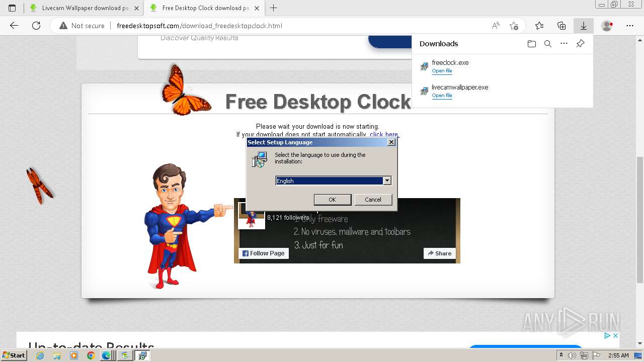Open more options in Downloads panel
Viewport: 644px width, 362px height.
click(x=564, y=44)
